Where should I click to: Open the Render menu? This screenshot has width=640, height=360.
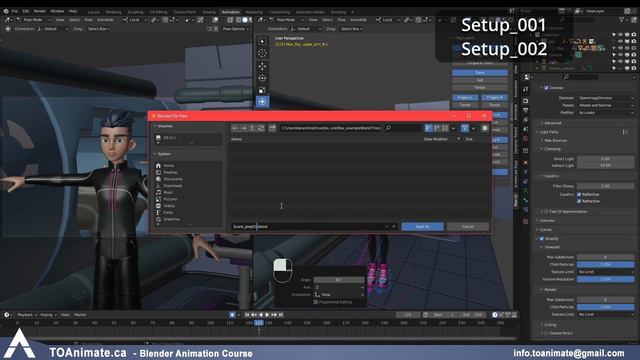pos(40,11)
